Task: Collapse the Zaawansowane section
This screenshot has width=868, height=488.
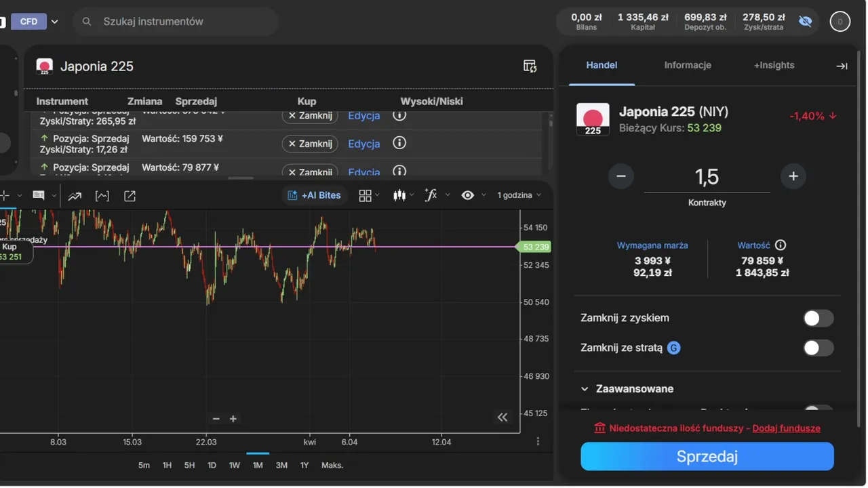Action: click(585, 389)
